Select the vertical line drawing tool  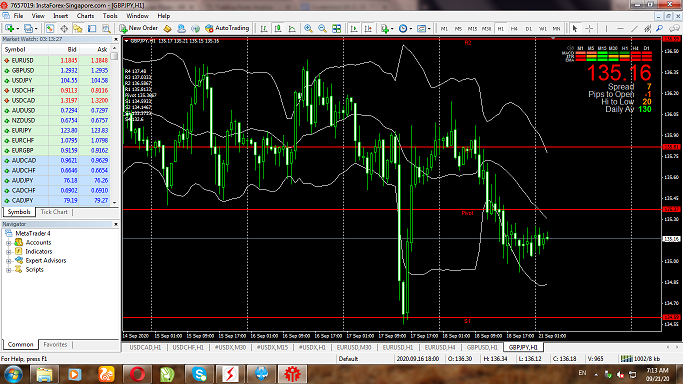(x=606, y=28)
